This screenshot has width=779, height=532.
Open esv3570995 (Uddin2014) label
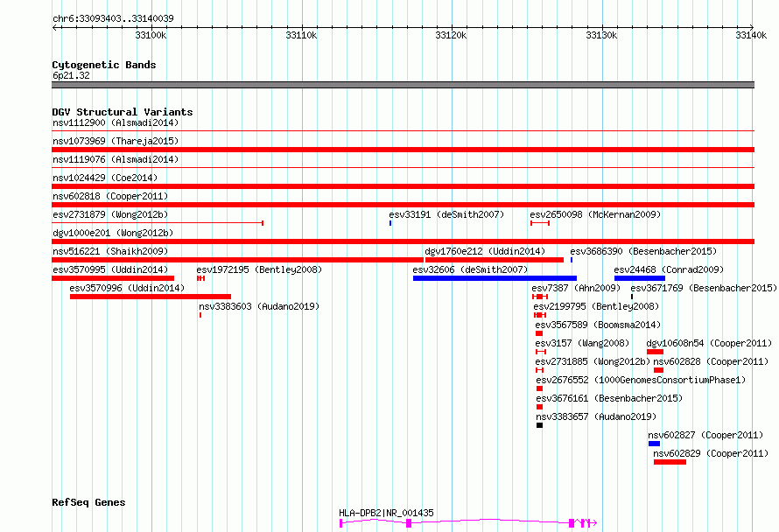(x=110, y=269)
